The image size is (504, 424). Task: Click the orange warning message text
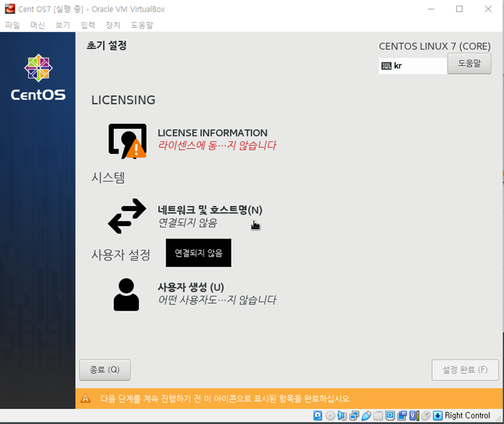pyautogui.click(x=226, y=399)
